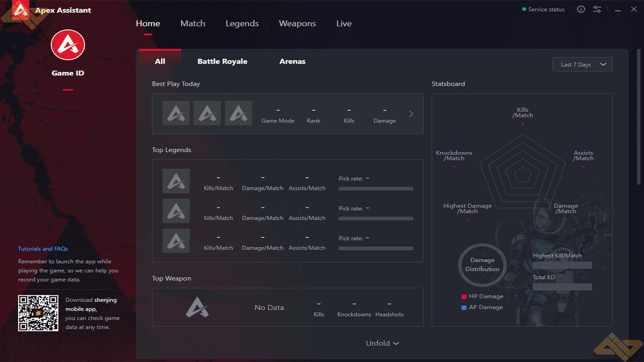
Task: Click the Rank column in Best Play
Action: pos(313,115)
